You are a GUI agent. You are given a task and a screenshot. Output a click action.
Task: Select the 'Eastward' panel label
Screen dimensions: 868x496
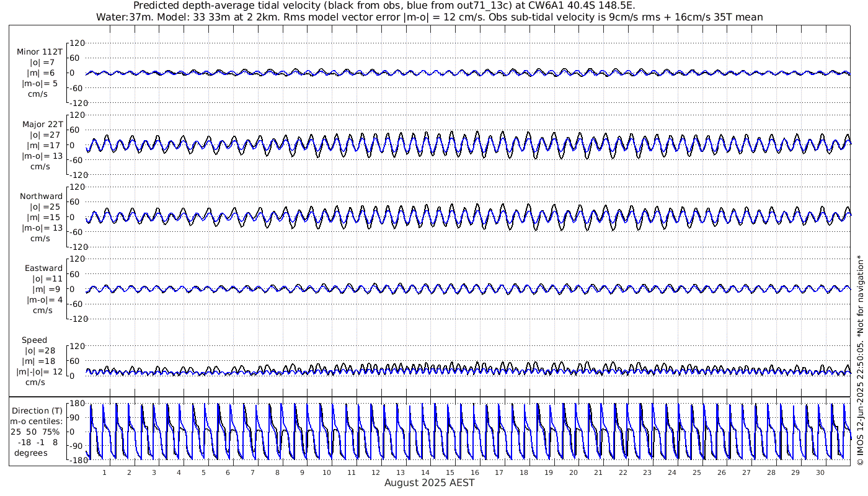click(43, 268)
